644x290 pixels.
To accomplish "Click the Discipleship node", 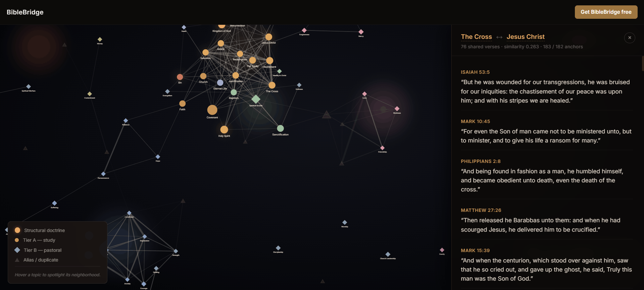I will click(278, 248).
